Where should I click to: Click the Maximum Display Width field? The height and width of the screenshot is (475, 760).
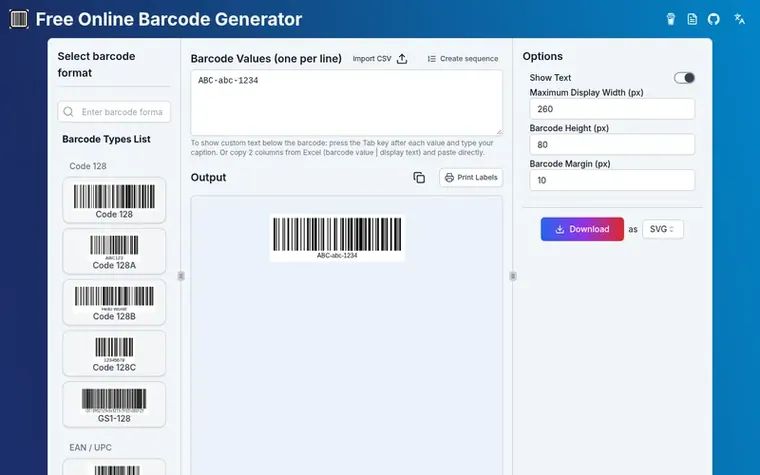click(x=612, y=109)
